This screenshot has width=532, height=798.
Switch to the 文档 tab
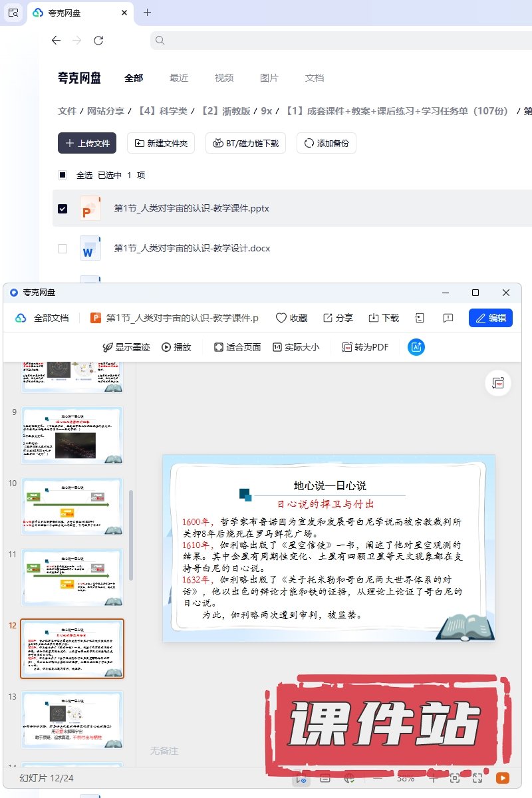click(315, 78)
